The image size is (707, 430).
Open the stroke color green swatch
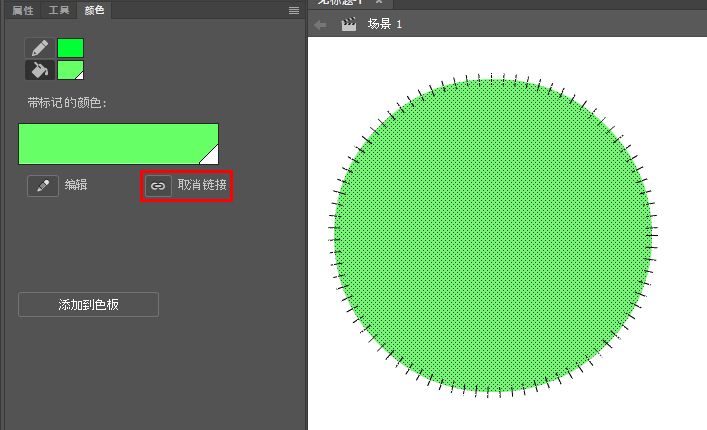70,48
